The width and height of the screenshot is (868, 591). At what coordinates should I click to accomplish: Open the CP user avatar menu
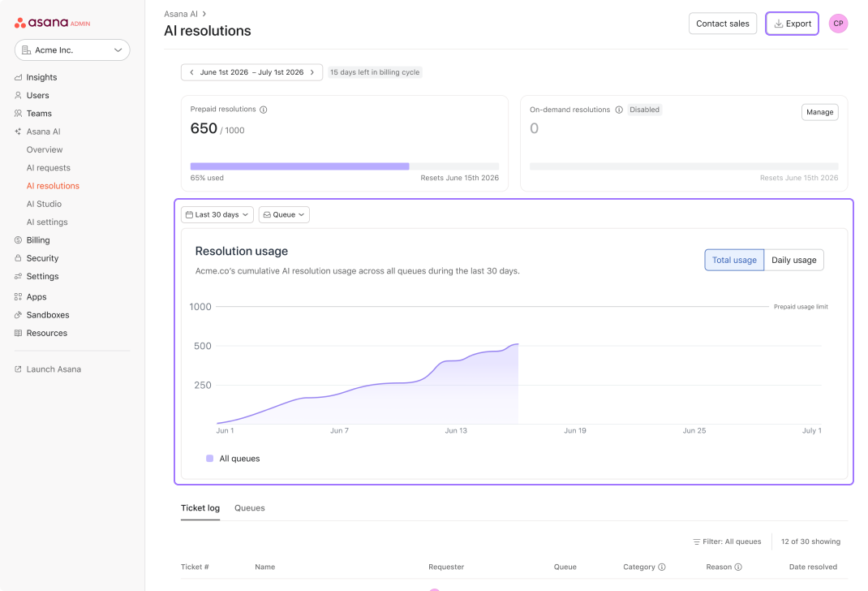pos(838,24)
